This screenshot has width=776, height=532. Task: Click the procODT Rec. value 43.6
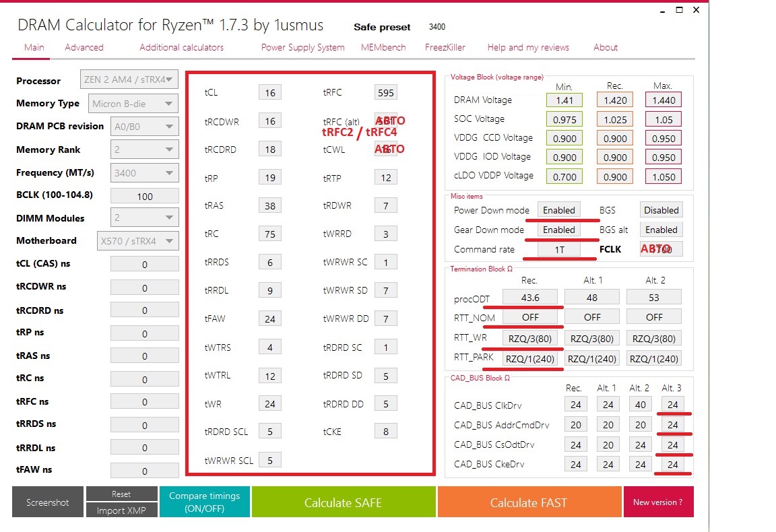click(x=530, y=297)
